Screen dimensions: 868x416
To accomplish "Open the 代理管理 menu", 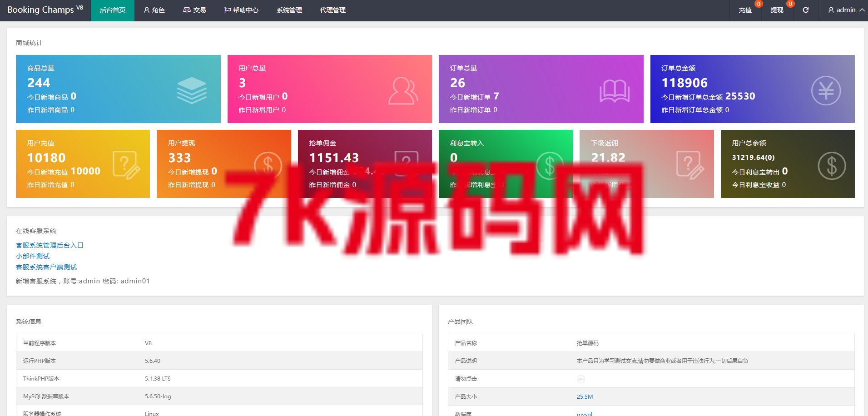I will (x=333, y=10).
